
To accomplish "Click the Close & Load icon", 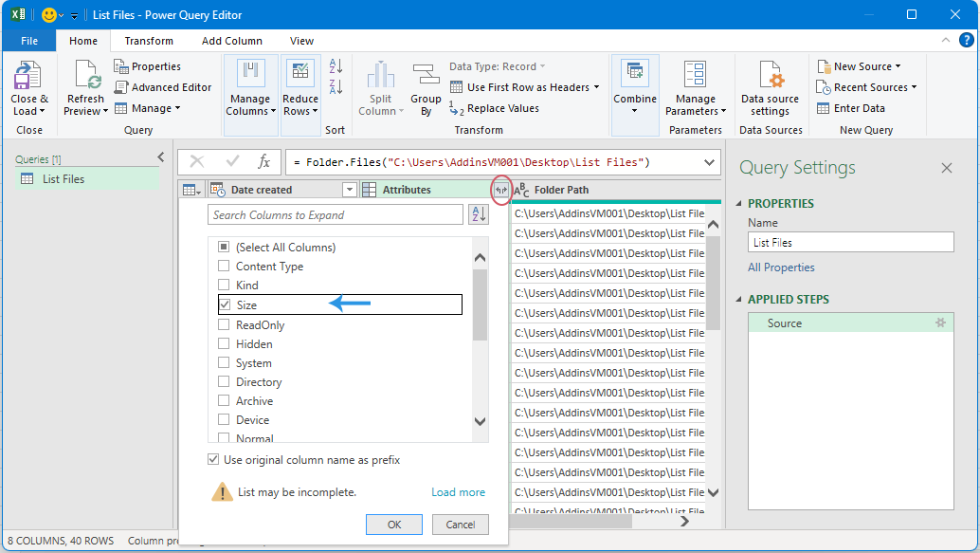I will click(28, 76).
